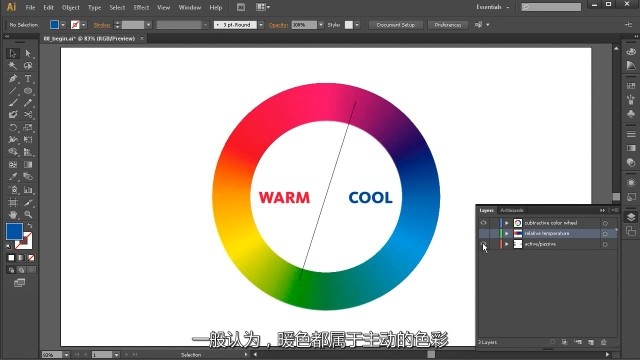
Task: Expand the relative temperature layer
Action: pos(507,233)
